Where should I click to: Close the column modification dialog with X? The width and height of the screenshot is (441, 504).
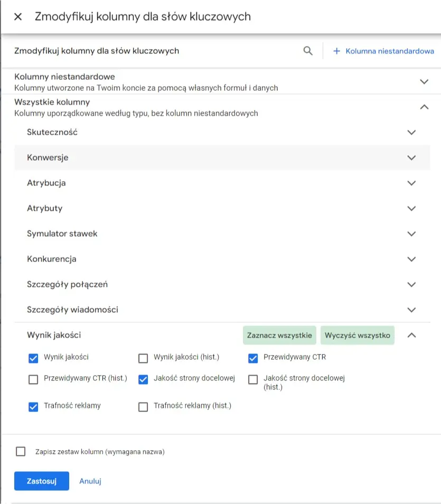pyautogui.click(x=18, y=17)
